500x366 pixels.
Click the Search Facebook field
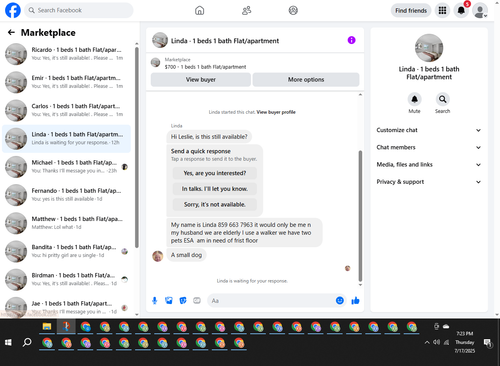point(79,10)
